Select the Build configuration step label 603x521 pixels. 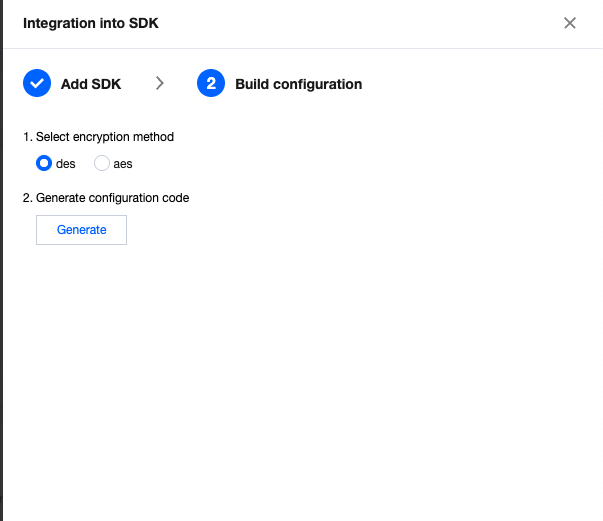298,84
